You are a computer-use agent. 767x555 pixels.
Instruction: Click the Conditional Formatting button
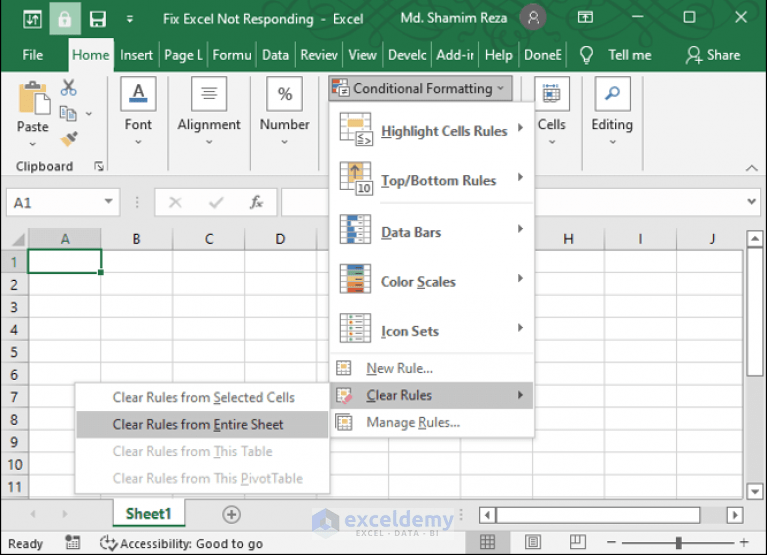pos(420,89)
